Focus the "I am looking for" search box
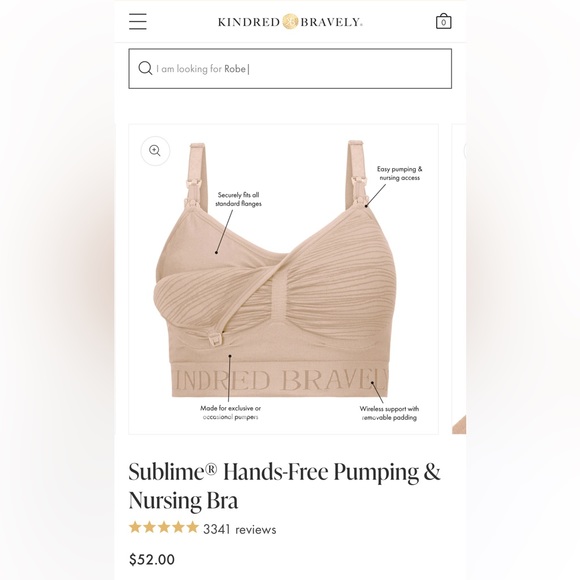The image size is (580, 580). 290,68
